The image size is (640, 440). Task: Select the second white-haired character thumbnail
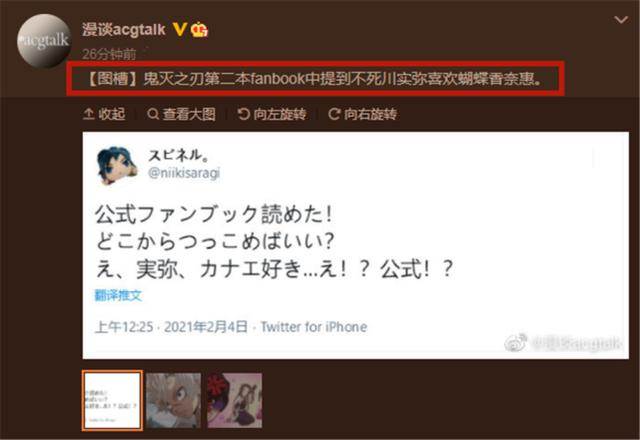point(173,400)
